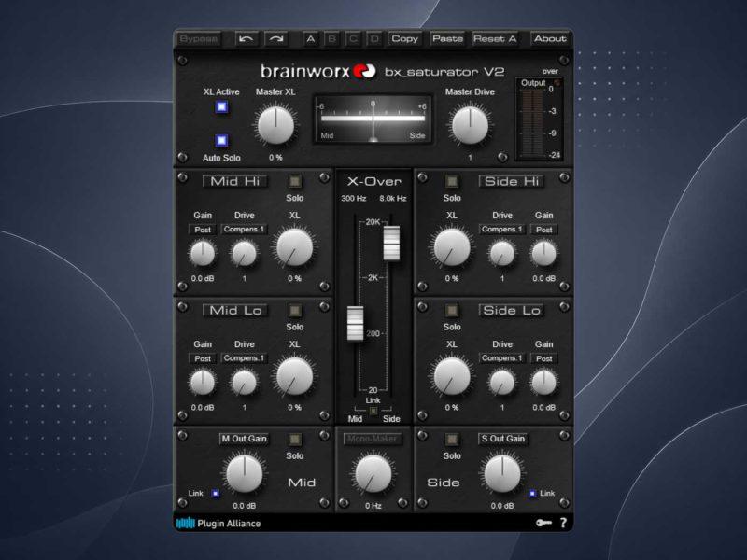Toggle the X-Over Mid/Side Link button
This screenshot has height=560, width=747.
tap(373, 411)
